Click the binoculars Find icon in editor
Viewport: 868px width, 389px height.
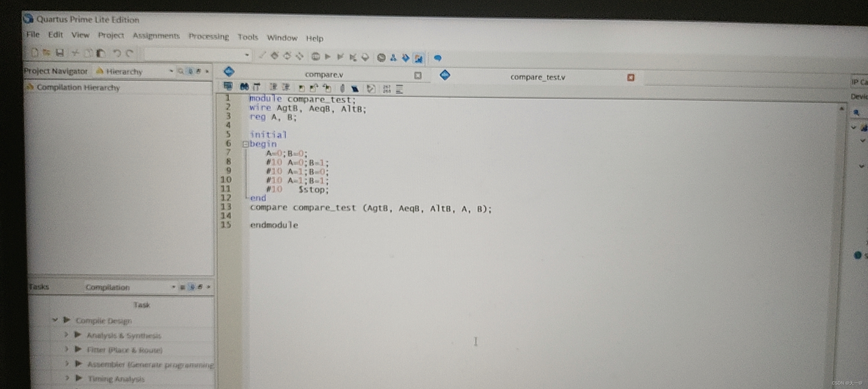[x=244, y=86]
